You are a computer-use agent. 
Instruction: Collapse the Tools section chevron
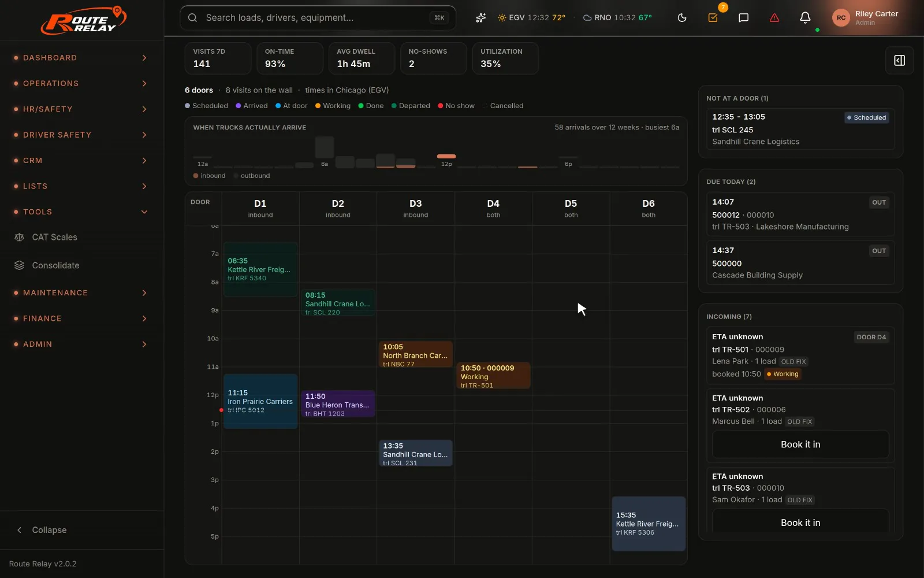[144, 212]
